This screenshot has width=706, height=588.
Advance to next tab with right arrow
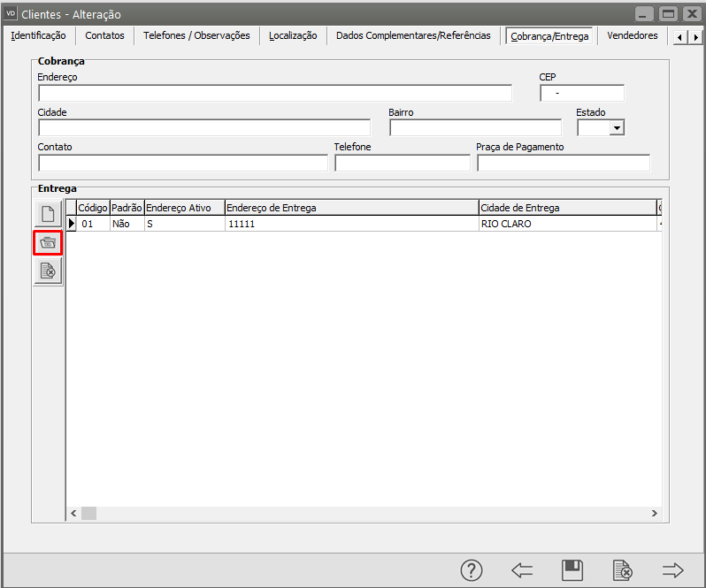click(x=673, y=570)
